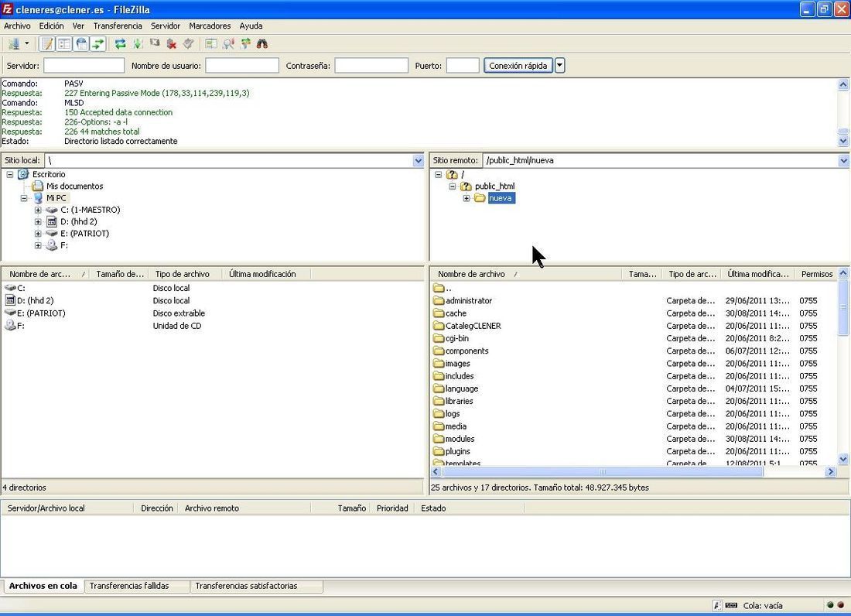Switch to the Transferencias fallidas tab
Screen dimensions: 851x616
[x=129, y=586]
